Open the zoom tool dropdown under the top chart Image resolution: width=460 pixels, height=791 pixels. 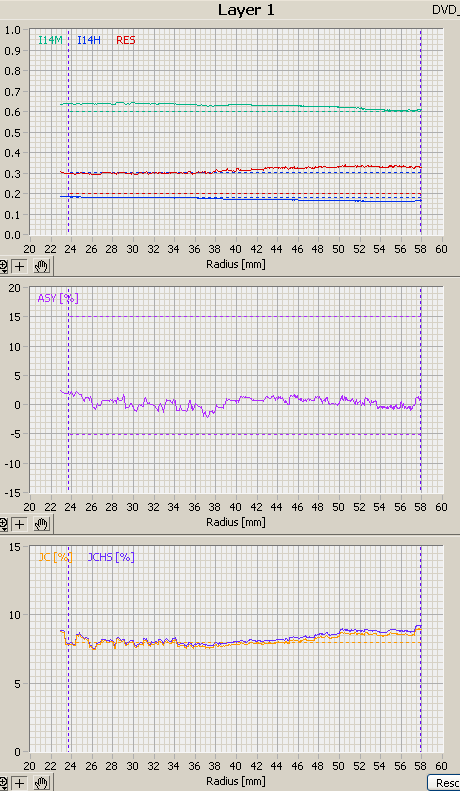pyautogui.click(x=4, y=265)
